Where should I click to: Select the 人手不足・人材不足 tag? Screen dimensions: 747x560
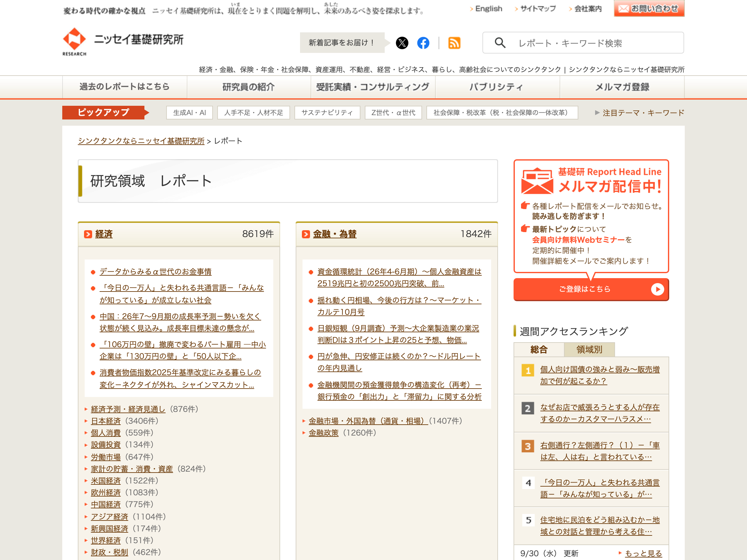[254, 113]
